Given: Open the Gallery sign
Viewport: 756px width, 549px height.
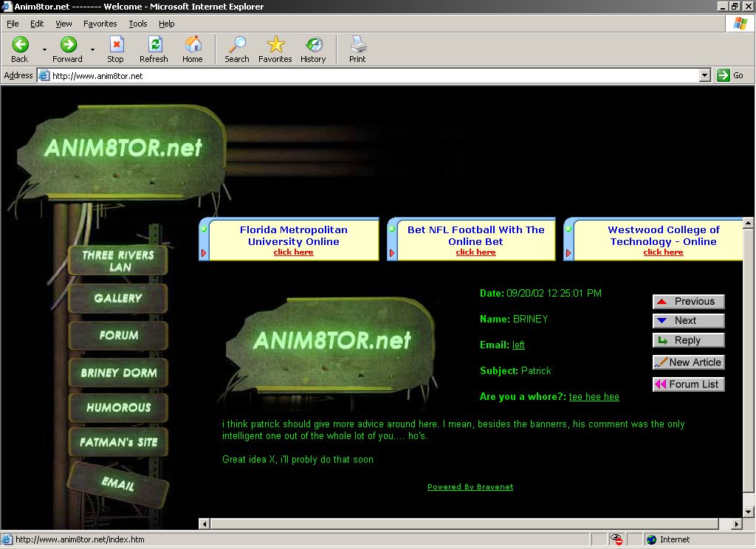Looking at the screenshot, I should tap(118, 298).
